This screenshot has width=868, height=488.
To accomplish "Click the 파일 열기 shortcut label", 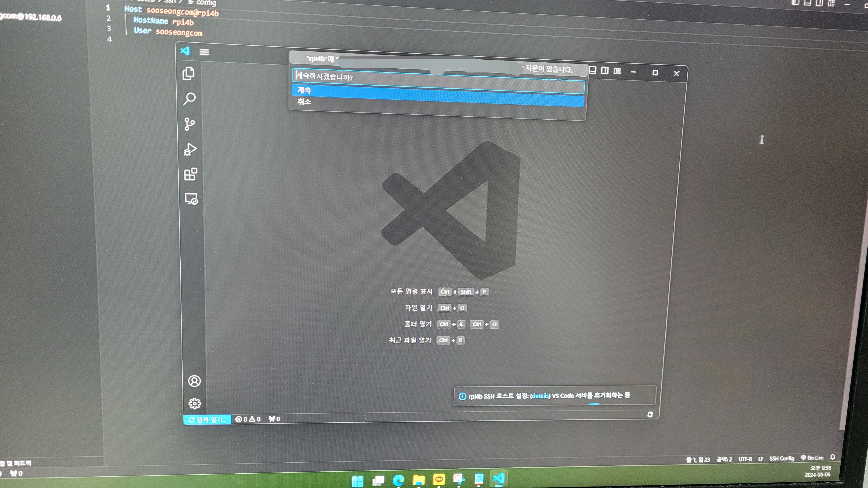I will [x=418, y=307].
